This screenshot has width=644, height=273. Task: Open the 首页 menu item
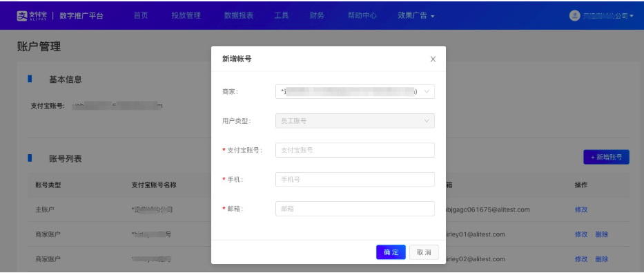pyautogui.click(x=141, y=16)
